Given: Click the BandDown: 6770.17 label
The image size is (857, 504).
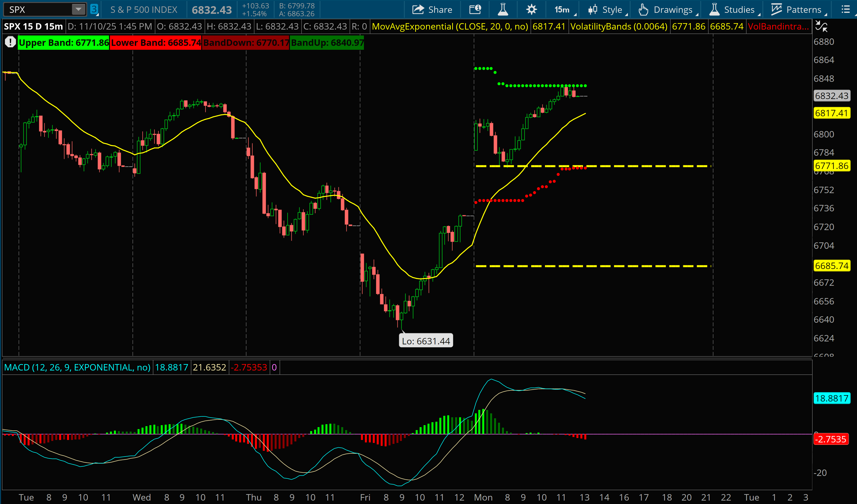Looking at the screenshot, I should (246, 42).
